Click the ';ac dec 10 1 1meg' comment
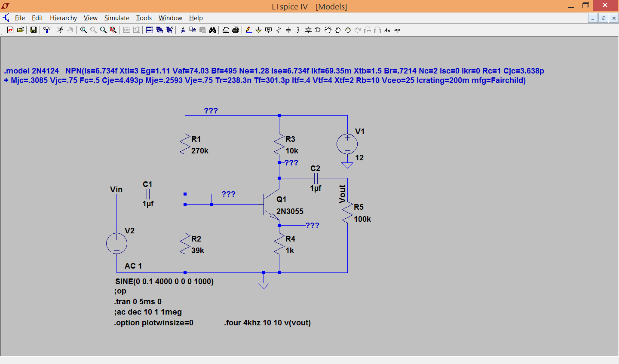Viewport: 619px width, 364px height. coord(148,312)
